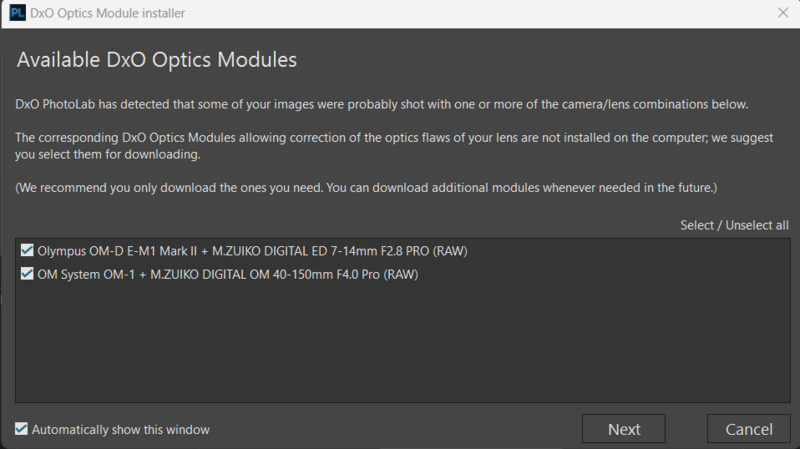Click the Automatically show this window label
This screenshot has height=449, width=800.
tap(120, 430)
